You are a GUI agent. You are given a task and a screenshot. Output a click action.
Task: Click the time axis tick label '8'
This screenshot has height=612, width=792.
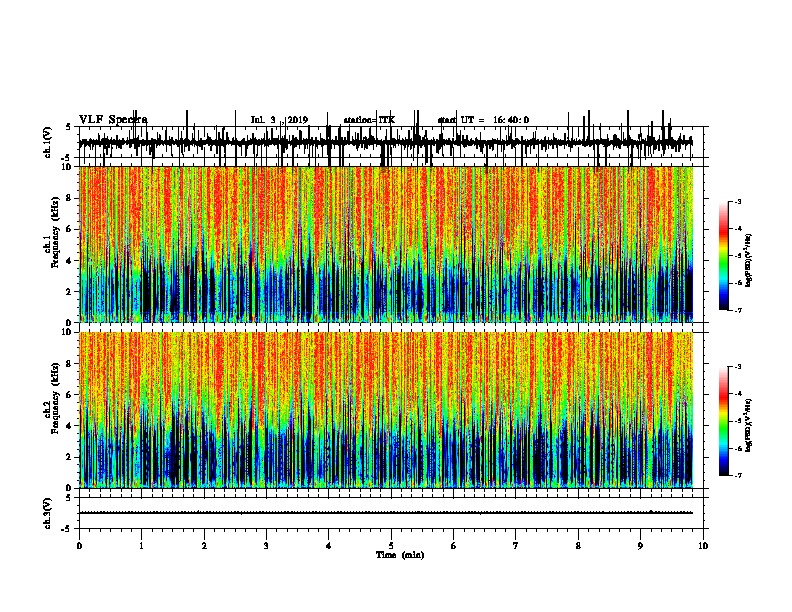[x=578, y=546]
